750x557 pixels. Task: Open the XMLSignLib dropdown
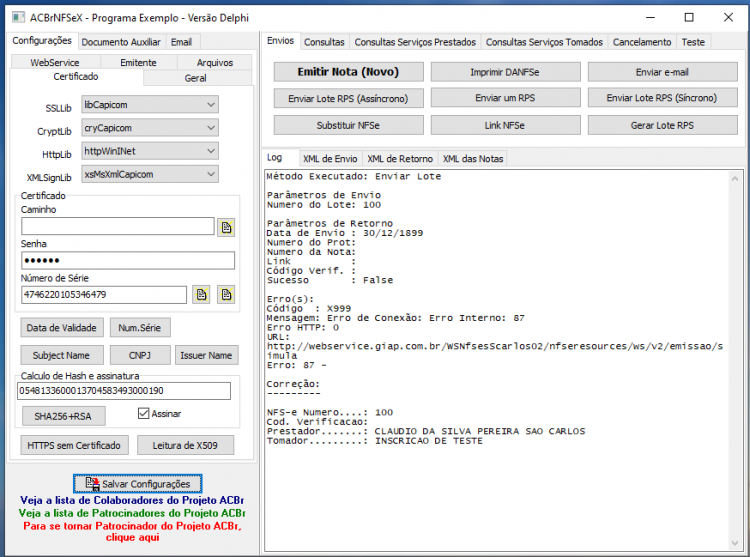tap(150, 174)
